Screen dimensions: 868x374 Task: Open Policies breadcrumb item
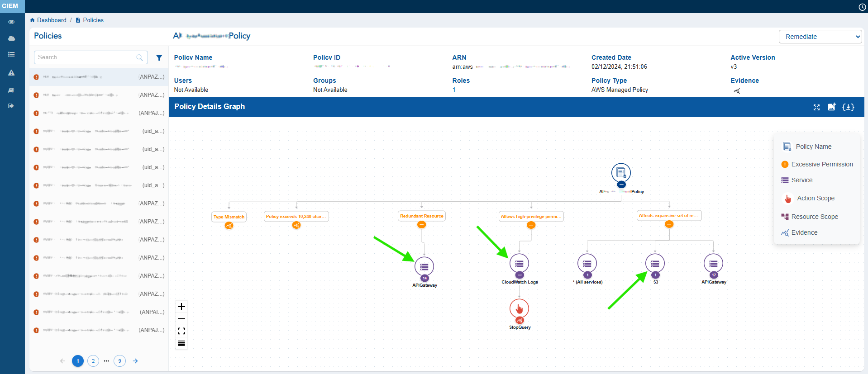(x=93, y=20)
